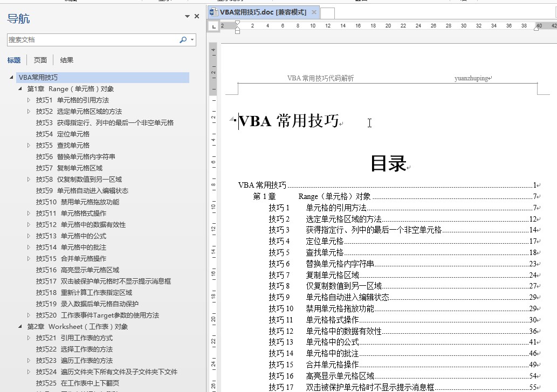Collapse the 第2章 Worksheet（工作表）对象 heading
The image size is (557, 392).
tap(20, 327)
